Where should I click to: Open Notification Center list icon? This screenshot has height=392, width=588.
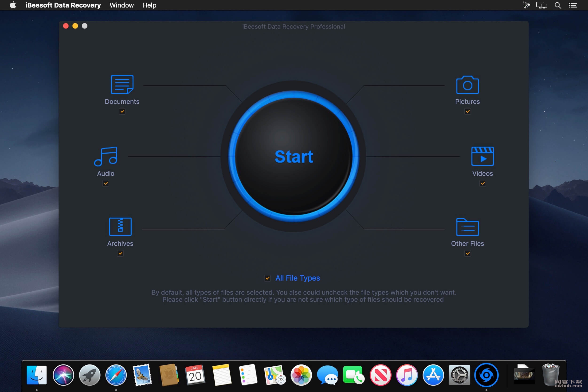[573, 5]
